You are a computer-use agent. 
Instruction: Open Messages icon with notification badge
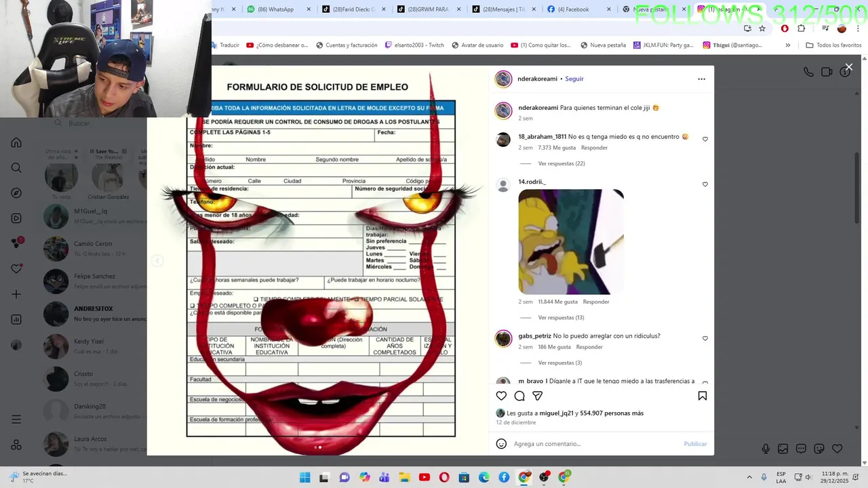click(17, 243)
